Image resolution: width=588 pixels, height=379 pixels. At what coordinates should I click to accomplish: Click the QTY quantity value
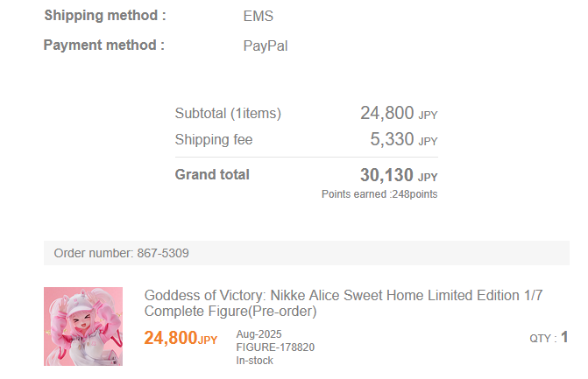point(564,337)
